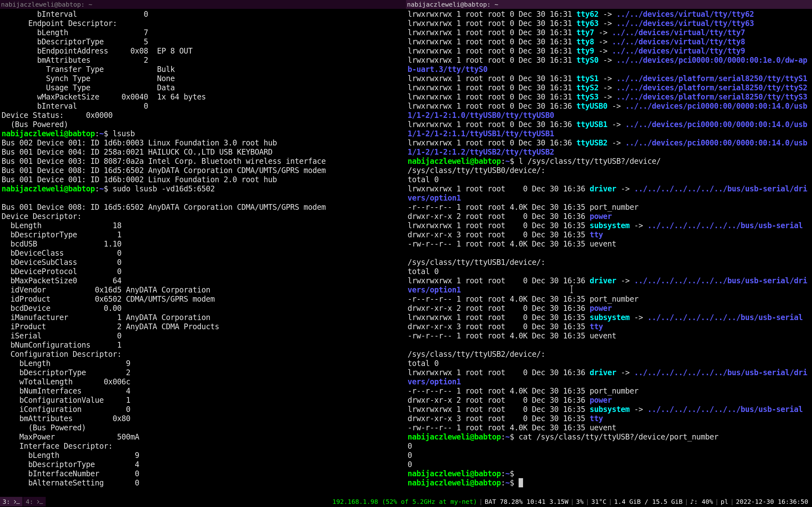Click the BAT battery status indicator

pyautogui.click(x=526, y=502)
